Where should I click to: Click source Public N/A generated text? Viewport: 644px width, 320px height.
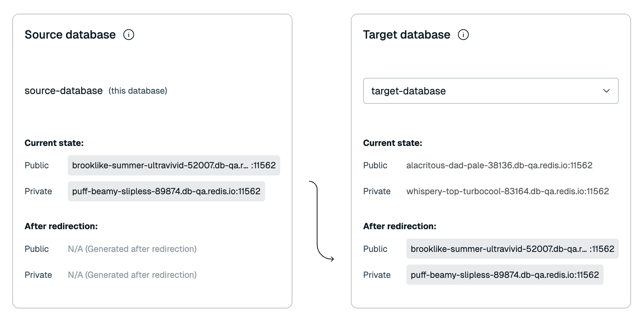click(x=132, y=249)
